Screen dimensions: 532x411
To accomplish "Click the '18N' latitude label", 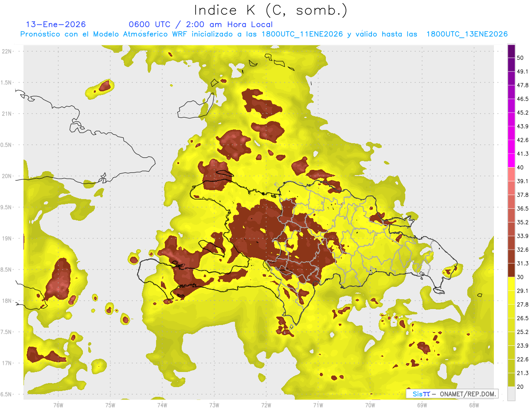I will tap(7, 301).
